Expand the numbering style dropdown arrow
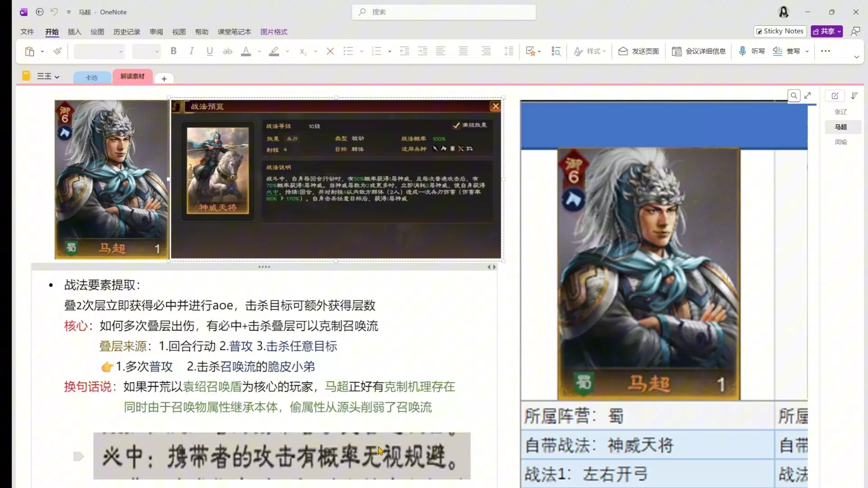The height and width of the screenshot is (488, 868). (x=390, y=52)
